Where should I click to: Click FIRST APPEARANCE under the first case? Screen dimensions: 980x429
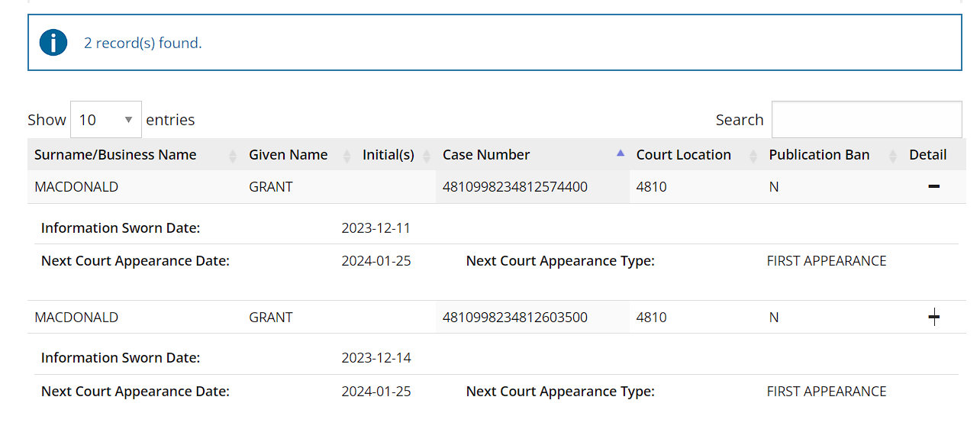tap(827, 261)
